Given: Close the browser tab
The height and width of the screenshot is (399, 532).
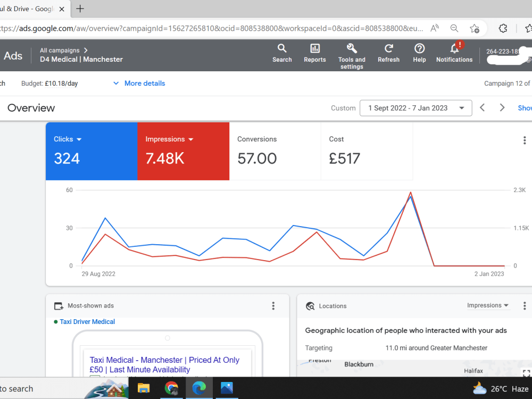Looking at the screenshot, I should 62,9.
